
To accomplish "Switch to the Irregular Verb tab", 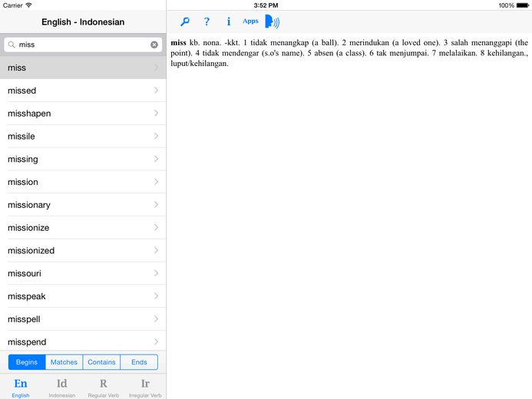I will coord(145,387).
